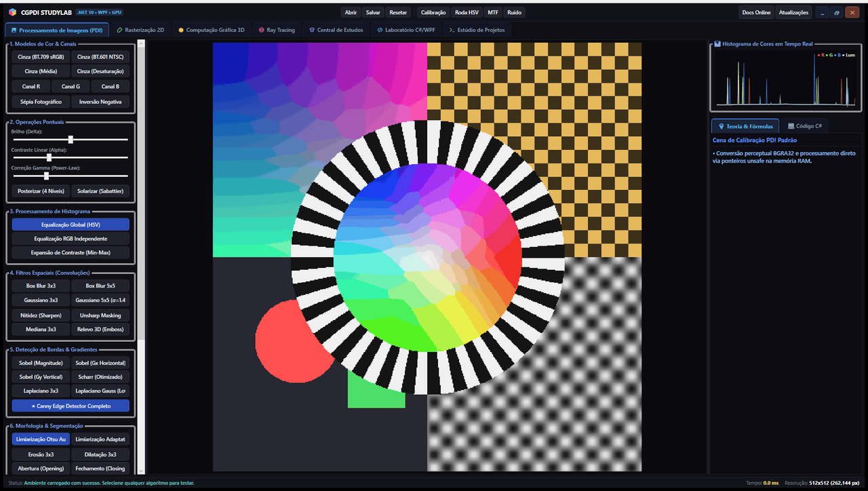Apply Erosão 3x3 morphology
The height and width of the screenshot is (491, 868).
tap(39, 454)
